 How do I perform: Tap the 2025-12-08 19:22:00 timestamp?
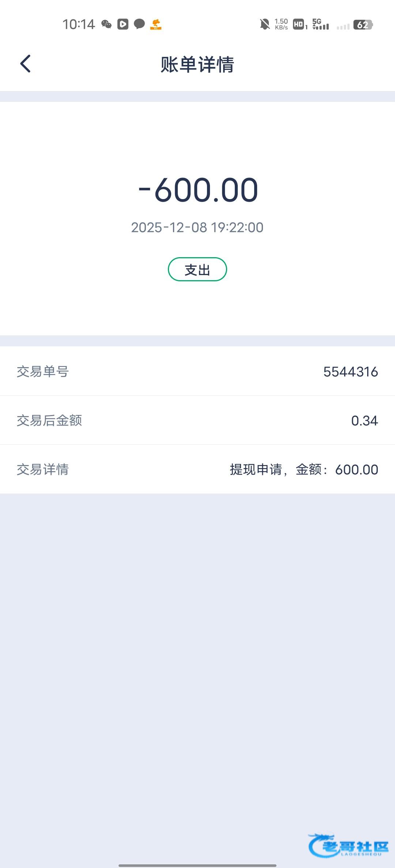[197, 228]
